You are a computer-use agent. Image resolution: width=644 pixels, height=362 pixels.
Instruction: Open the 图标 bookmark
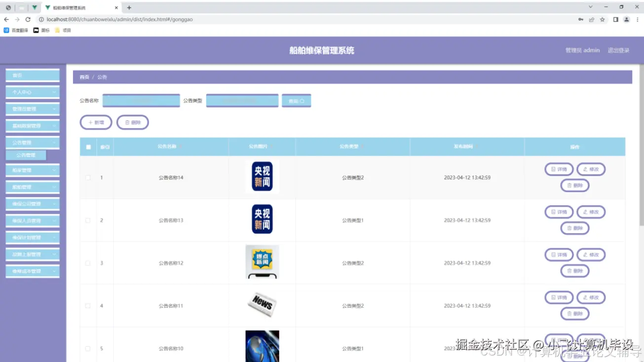point(41,30)
